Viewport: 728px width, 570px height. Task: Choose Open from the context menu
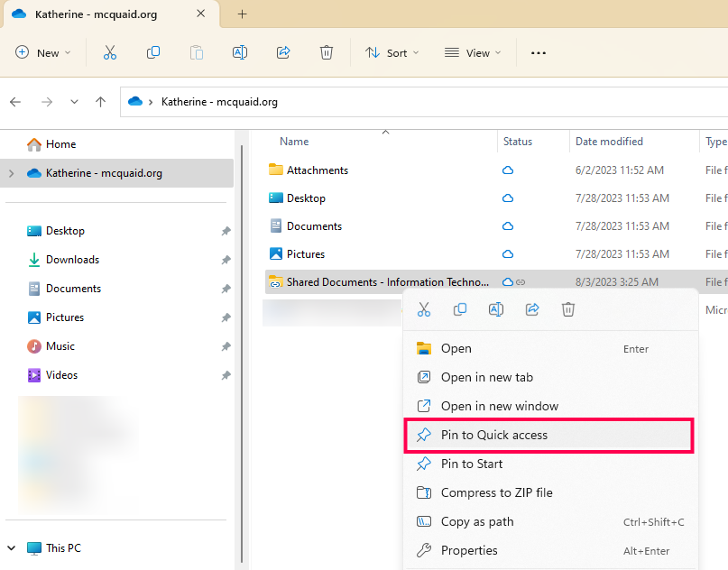[x=550, y=349]
